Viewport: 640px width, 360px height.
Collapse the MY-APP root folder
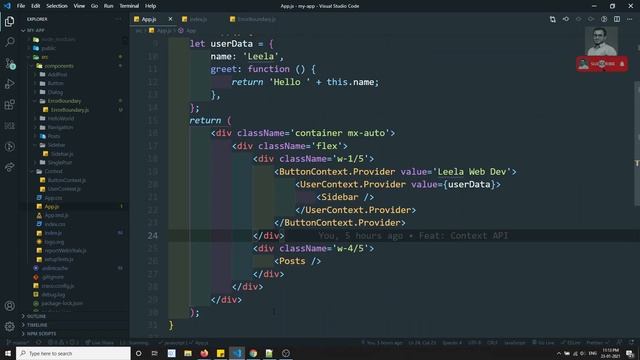click(x=36, y=30)
